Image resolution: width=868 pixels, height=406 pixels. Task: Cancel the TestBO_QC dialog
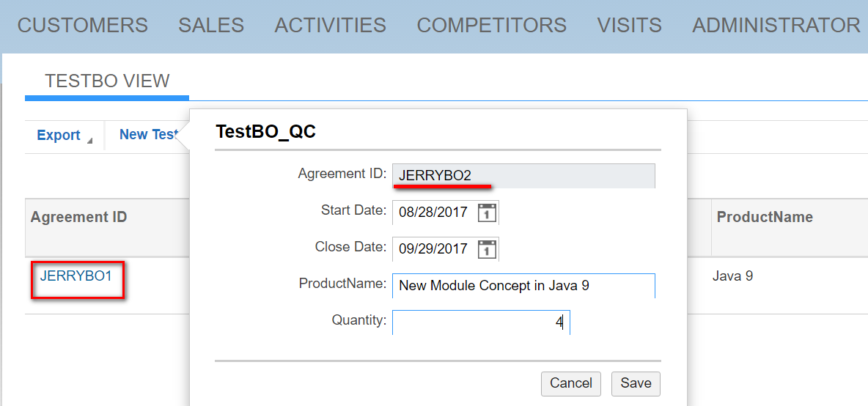pos(571,383)
